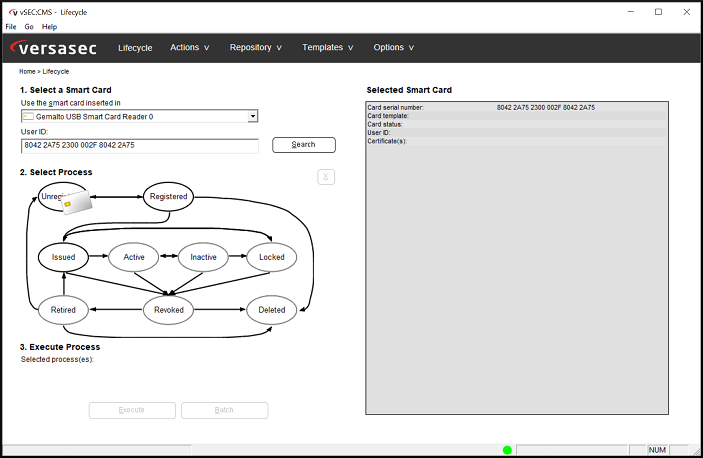Viewport: 703px width, 458px height.
Task: Expand the smart card reader dropdown
Action: pyautogui.click(x=253, y=116)
